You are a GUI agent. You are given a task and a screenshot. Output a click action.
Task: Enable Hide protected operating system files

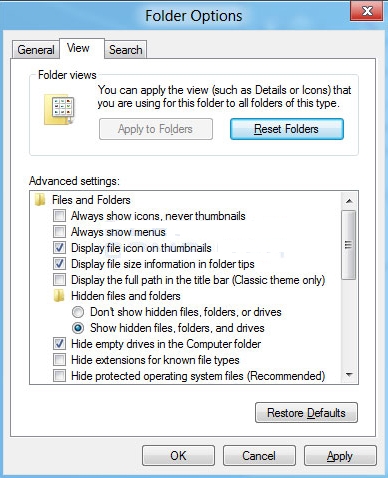point(59,376)
